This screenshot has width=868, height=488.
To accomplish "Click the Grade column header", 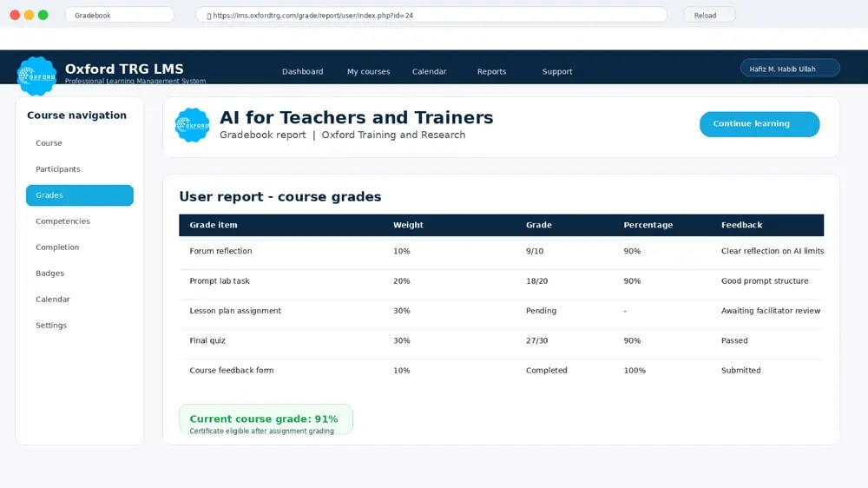I will tap(539, 225).
